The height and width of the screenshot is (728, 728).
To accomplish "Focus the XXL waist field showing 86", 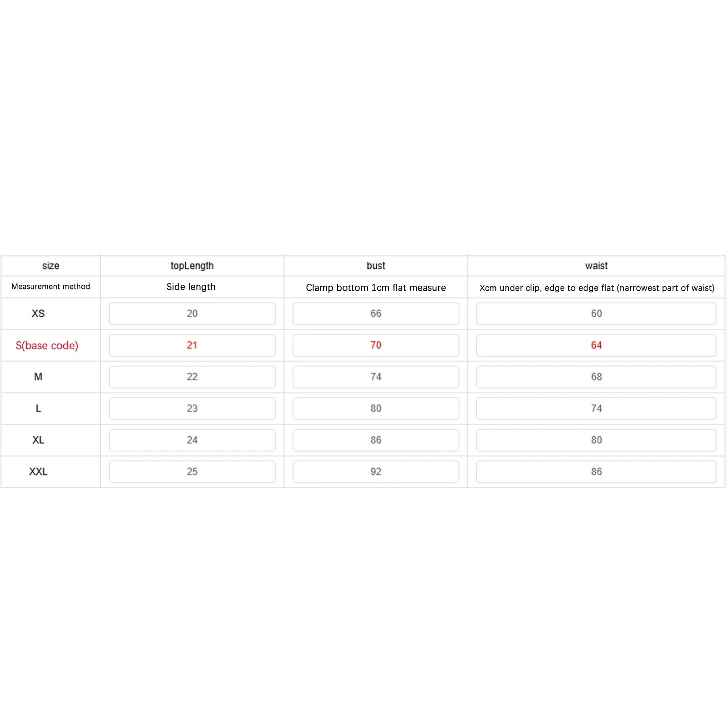I will coord(596,472).
